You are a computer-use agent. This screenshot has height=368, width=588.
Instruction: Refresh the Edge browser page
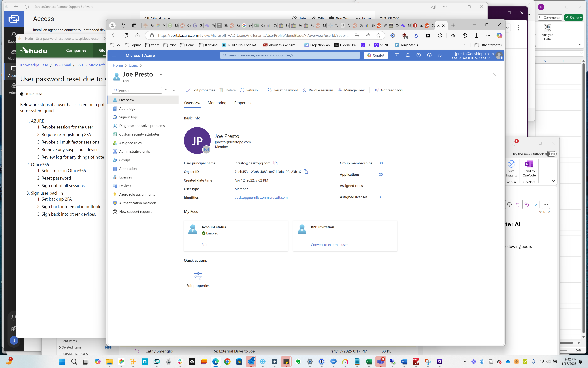[126, 36]
